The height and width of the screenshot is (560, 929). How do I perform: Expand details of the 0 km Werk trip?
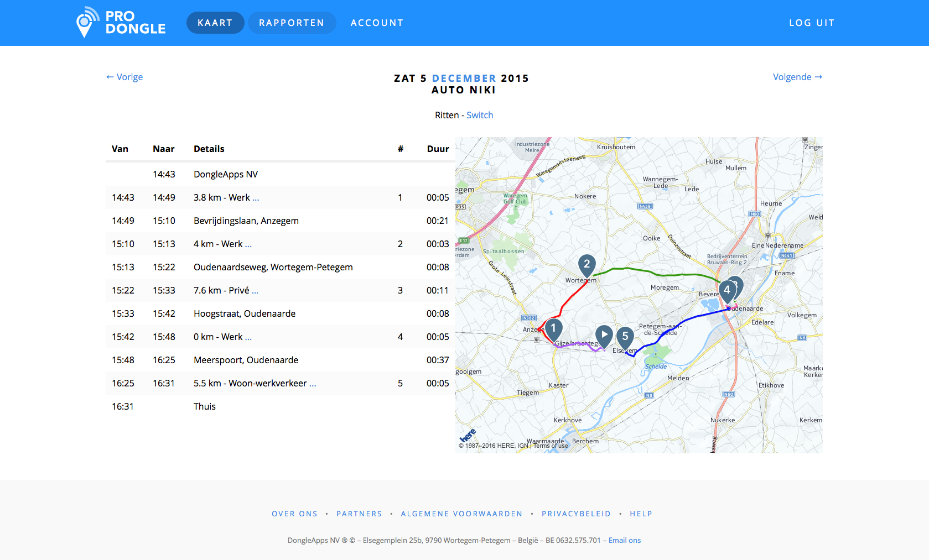(x=248, y=337)
